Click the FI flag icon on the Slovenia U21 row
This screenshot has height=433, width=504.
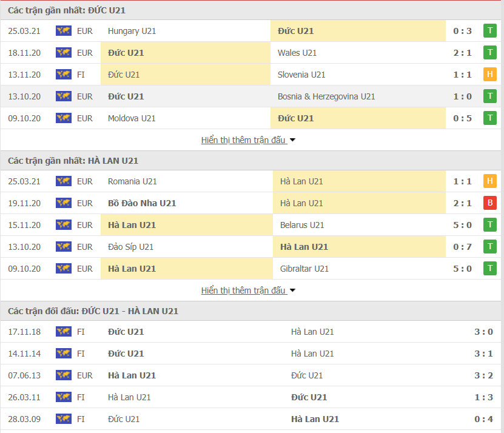click(x=63, y=75)
